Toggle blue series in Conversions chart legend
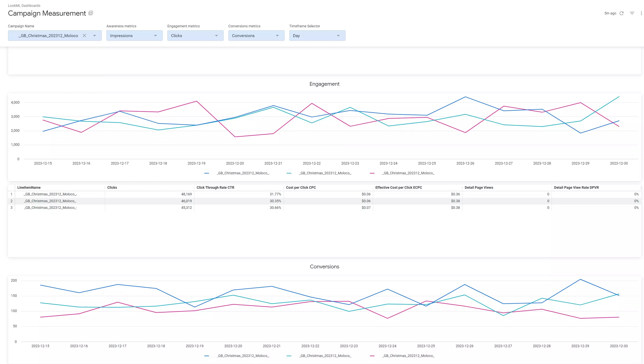 coord(237,356)
